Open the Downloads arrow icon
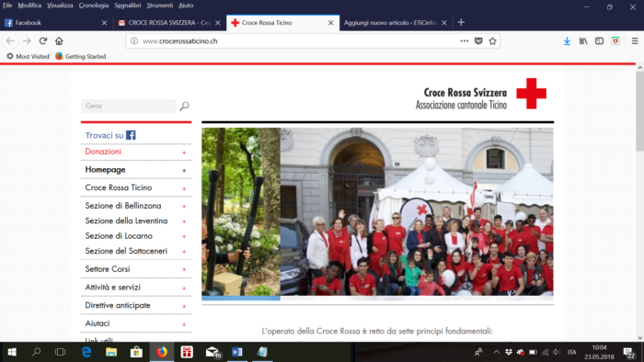Screen dimensions: 644x362 [x=567, y=41]
